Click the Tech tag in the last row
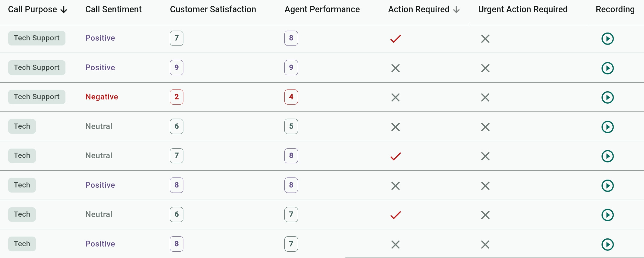The height and width of the screenshot is (258, 644). [22, 244]
